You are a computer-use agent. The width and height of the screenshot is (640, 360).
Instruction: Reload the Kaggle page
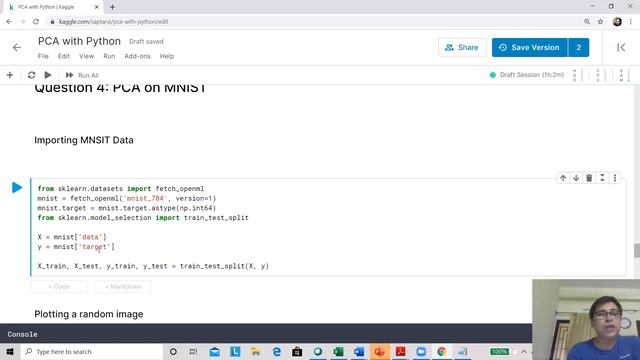pyautogui.click(x=36, y=22)
